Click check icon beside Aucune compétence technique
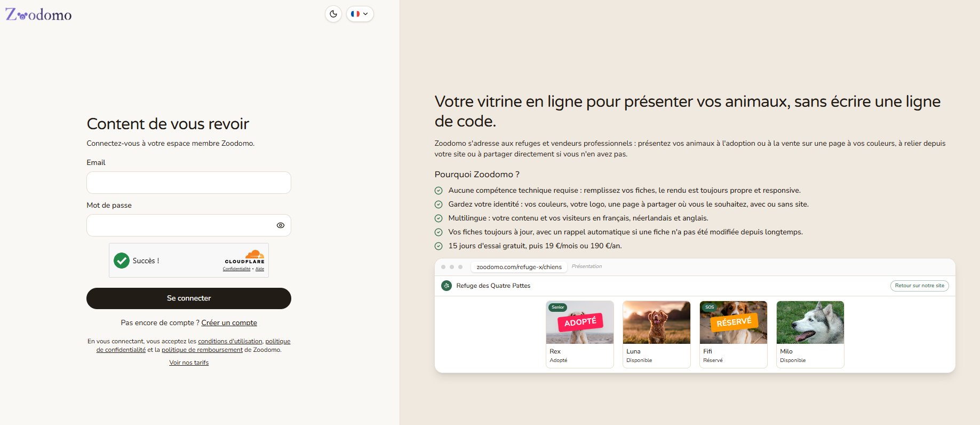The width and height of the screenshot is (980, 425). coord(439,191)
